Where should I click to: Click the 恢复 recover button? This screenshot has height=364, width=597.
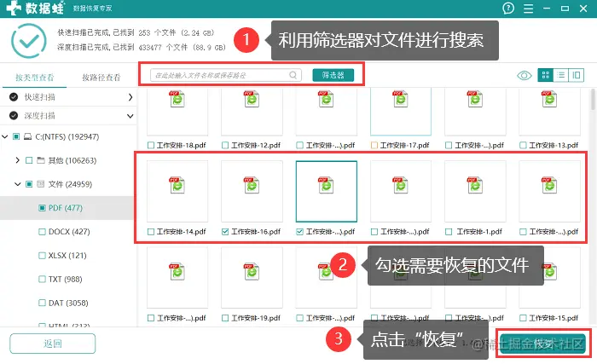542,344
